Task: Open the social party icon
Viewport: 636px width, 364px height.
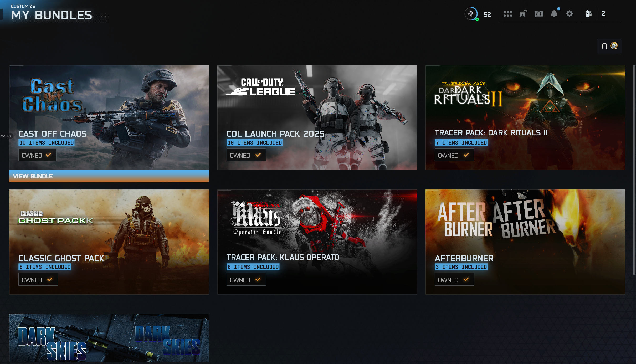Action: click(x=589, y=14)
